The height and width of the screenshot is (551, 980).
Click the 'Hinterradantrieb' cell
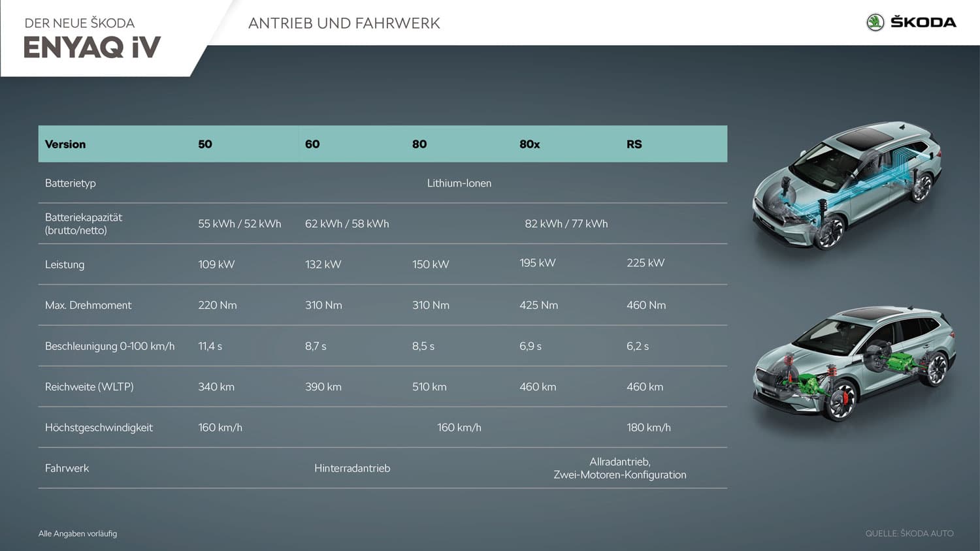[x=351, y=469]
